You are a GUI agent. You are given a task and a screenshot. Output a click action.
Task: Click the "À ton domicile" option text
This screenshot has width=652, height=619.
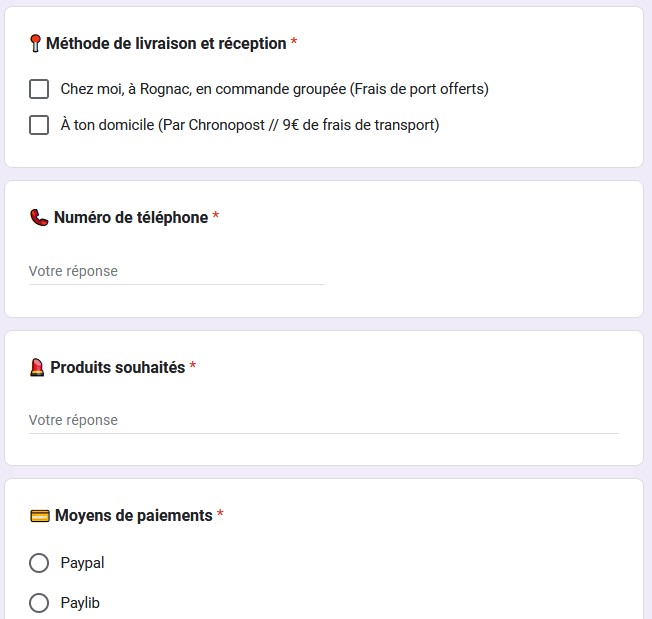(249, 125)
